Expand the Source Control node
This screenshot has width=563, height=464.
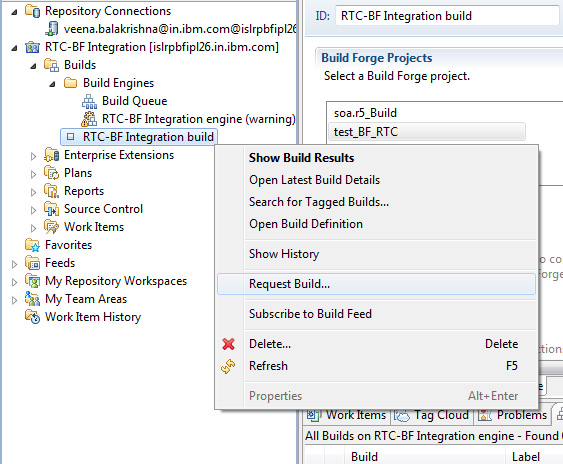pyautogui.click(x=33, y=210)
